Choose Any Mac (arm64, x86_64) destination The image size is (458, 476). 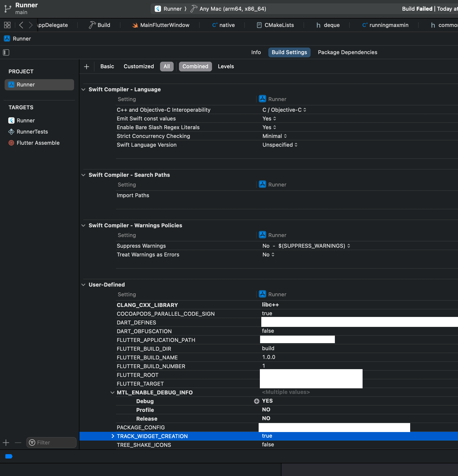coord(233,9)
